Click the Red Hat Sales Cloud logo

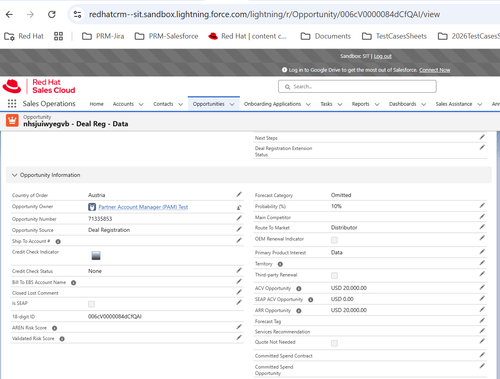click(39, 86)
